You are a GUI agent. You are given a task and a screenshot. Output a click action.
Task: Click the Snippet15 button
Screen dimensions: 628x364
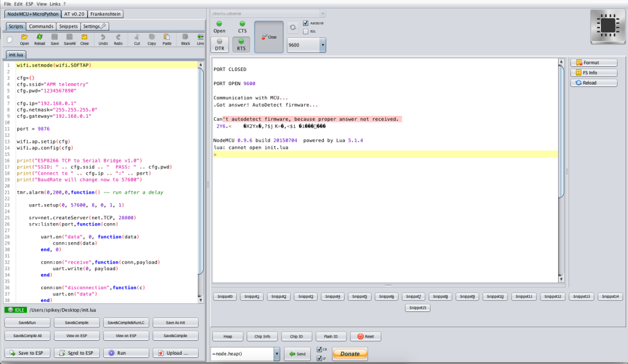pyautogui.click(x=417, y=308)
